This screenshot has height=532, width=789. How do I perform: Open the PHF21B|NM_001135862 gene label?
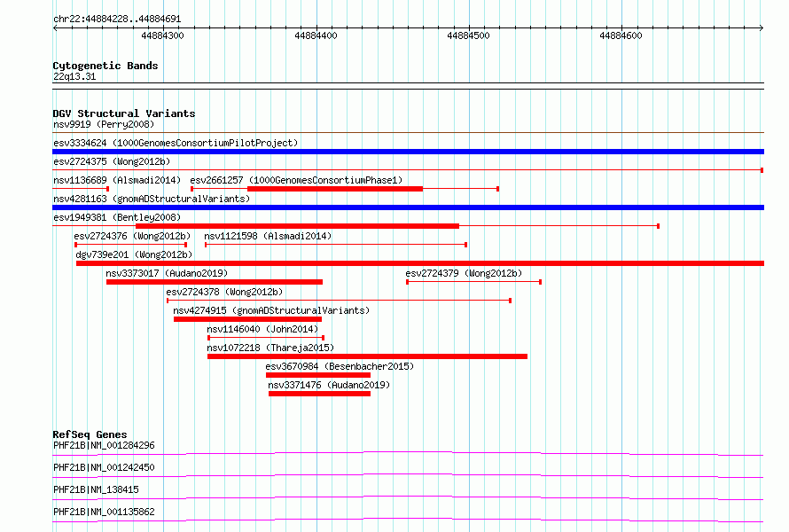click(x=104, y=512)
